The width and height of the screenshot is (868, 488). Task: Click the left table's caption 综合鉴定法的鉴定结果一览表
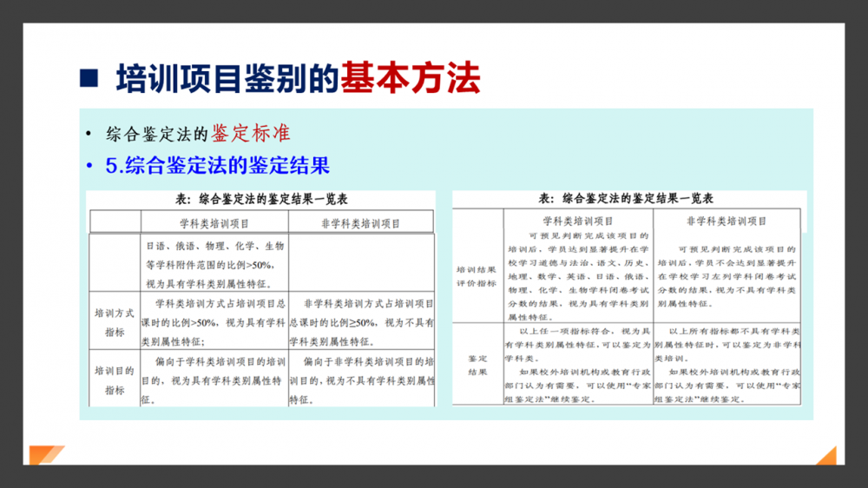260,199
